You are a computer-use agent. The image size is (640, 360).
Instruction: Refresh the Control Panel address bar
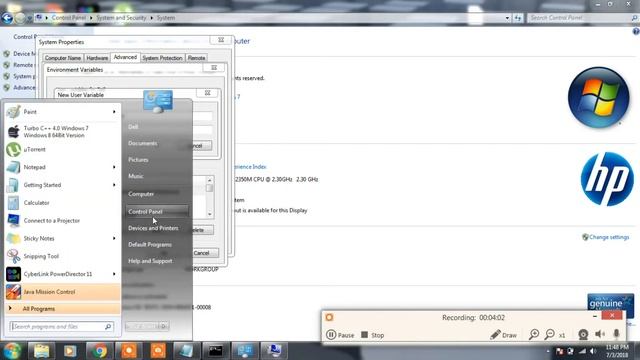[x=518, y=18]
